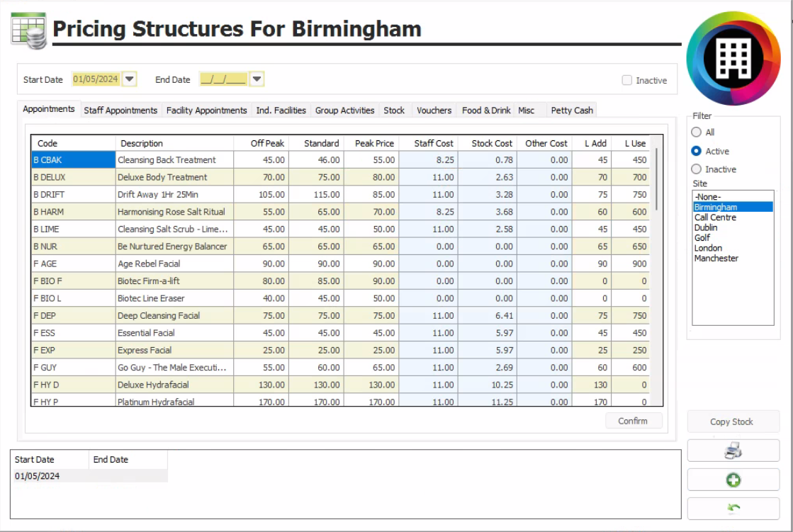
Task: Select the All filter radio button
Action: [x=697, y=132]
